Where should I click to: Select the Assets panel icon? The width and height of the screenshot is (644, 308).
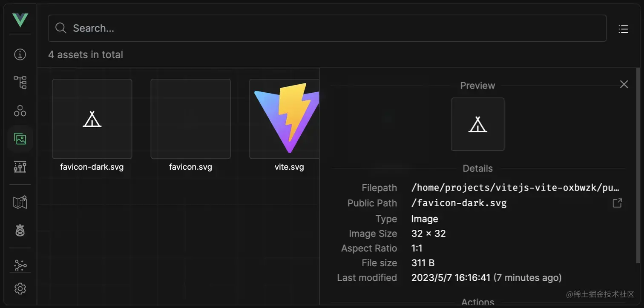click(x=20, y=138)
